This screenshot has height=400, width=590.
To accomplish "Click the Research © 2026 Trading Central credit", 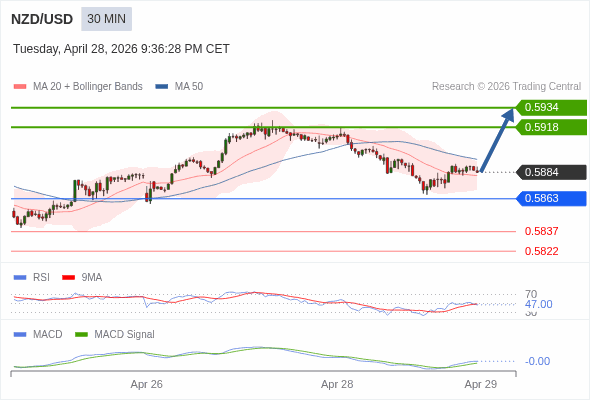I will 506,87.
